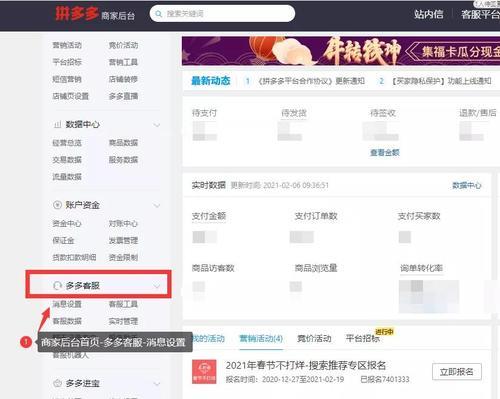Collapse the 数据中心 section chevron
The height and width of the screenshot is (399, 500).
tap(157, 125)
